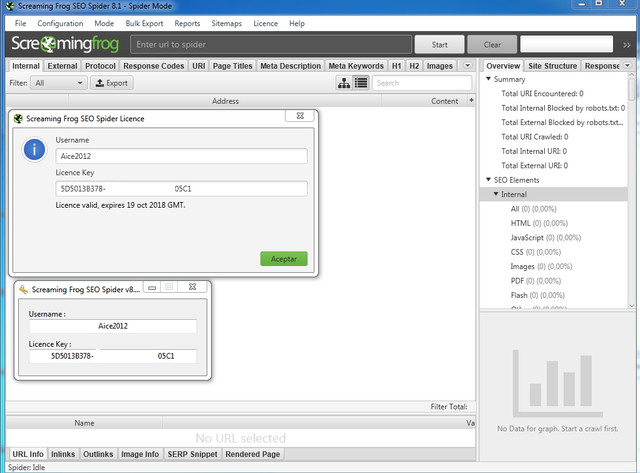Open the Configuration menu
This screenshot has width=640, height=473.
60,23
